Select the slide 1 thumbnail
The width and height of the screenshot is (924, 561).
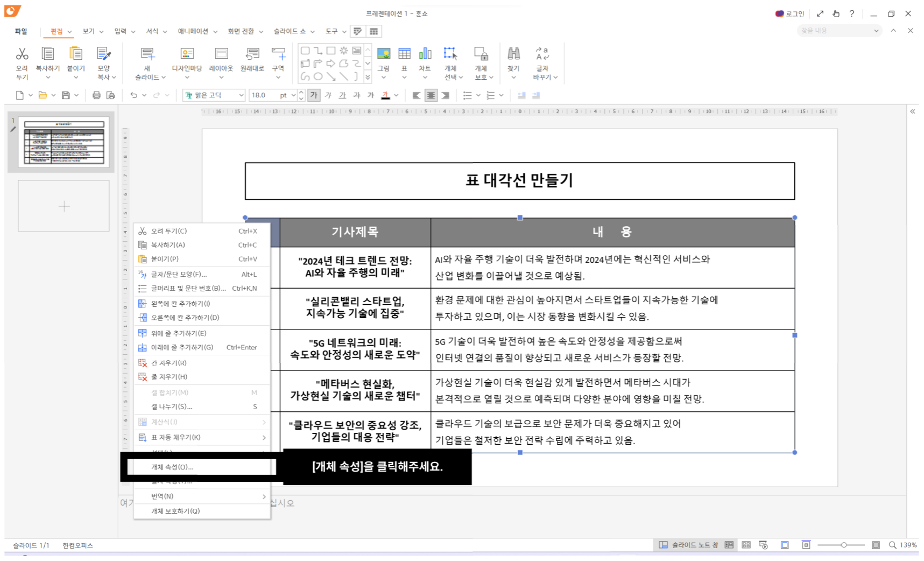pyautogui.click(x=64, y=142)
